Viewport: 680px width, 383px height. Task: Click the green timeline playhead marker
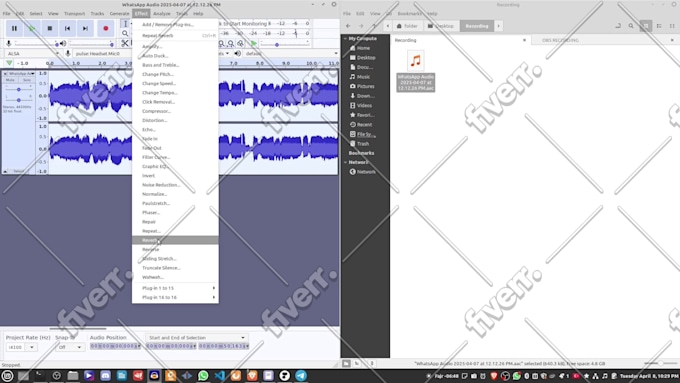pyautogui.click(x=9, y=63)
